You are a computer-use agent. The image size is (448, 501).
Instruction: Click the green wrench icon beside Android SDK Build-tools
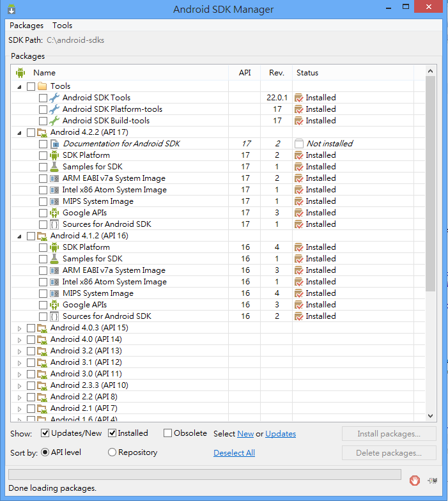[x=54, y=121]
